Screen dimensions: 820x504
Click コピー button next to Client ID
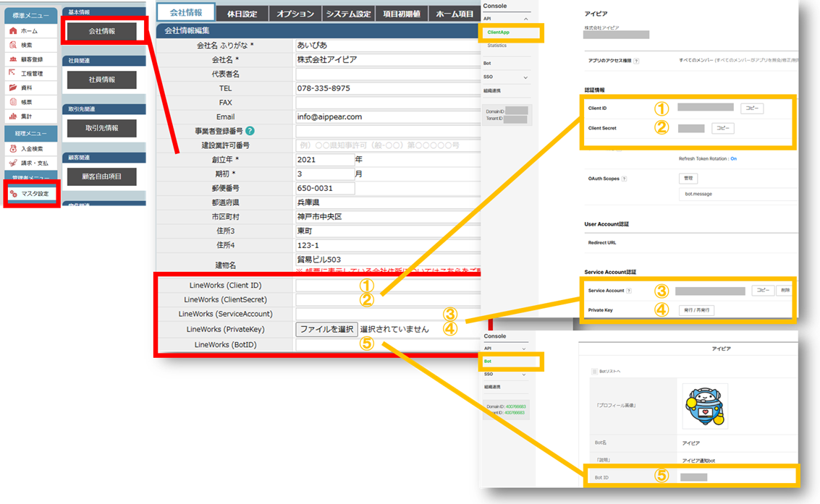[x=751, y=108]
